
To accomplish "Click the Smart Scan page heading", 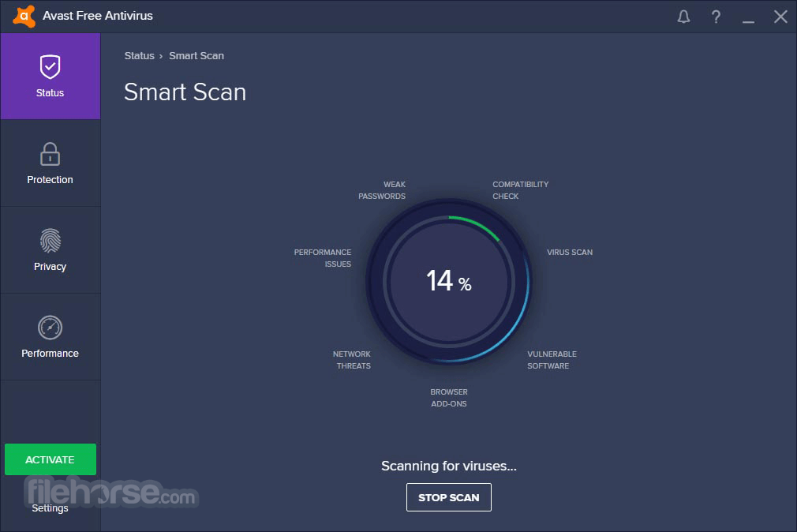I will [185, 92].
